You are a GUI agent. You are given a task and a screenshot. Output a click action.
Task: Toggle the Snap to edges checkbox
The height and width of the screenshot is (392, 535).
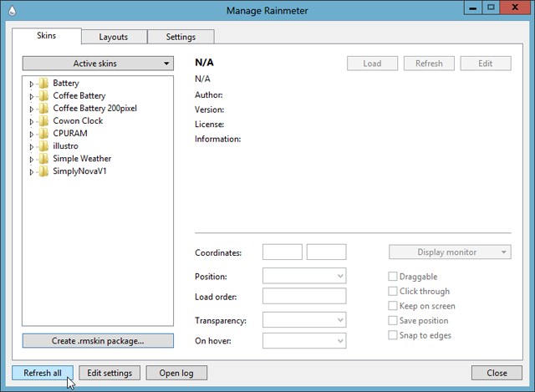point(393,335)
